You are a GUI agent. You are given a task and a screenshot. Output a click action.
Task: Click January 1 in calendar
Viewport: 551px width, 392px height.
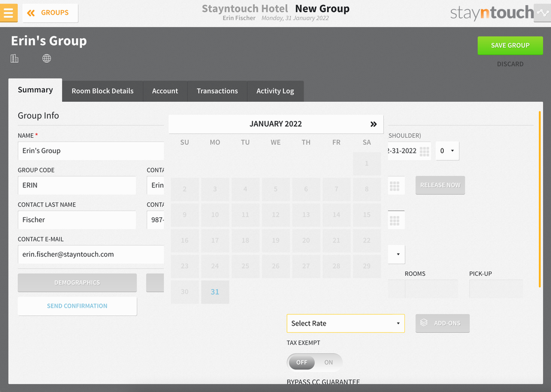coord(367,163)
